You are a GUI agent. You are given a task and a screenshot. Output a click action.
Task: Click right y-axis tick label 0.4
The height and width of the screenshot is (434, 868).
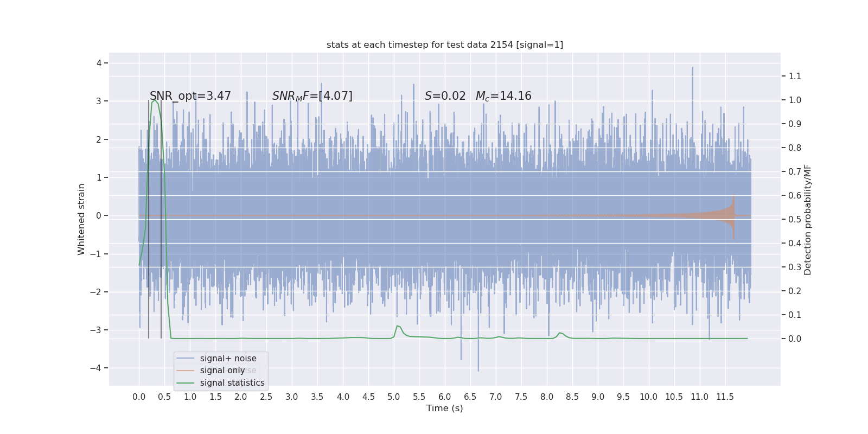795,244
